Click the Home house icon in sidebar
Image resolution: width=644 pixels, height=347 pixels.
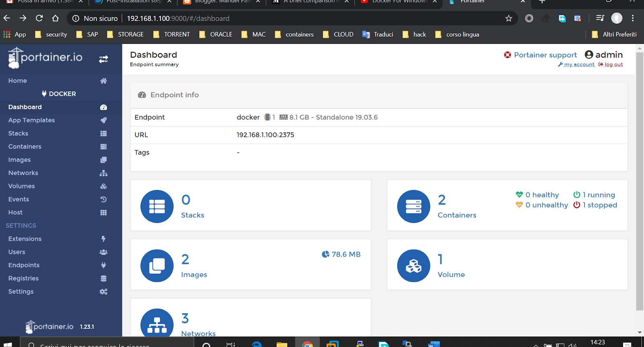click(103, 81)
